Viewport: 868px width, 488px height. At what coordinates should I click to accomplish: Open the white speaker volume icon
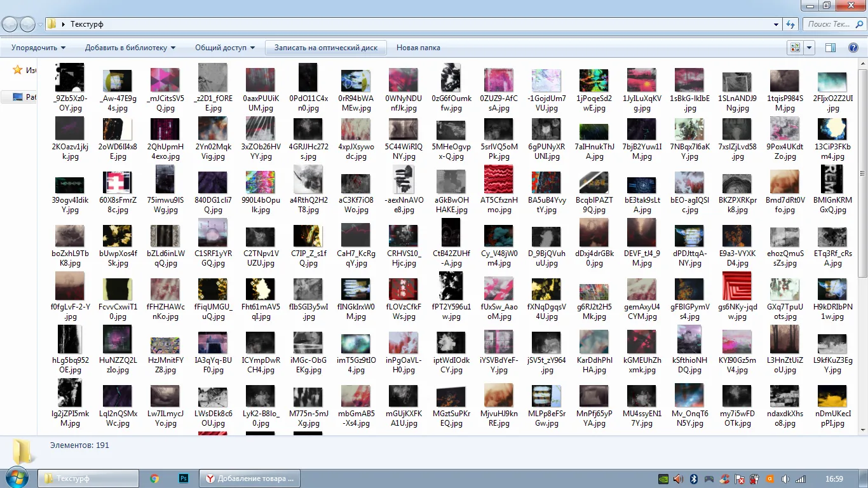786,478
